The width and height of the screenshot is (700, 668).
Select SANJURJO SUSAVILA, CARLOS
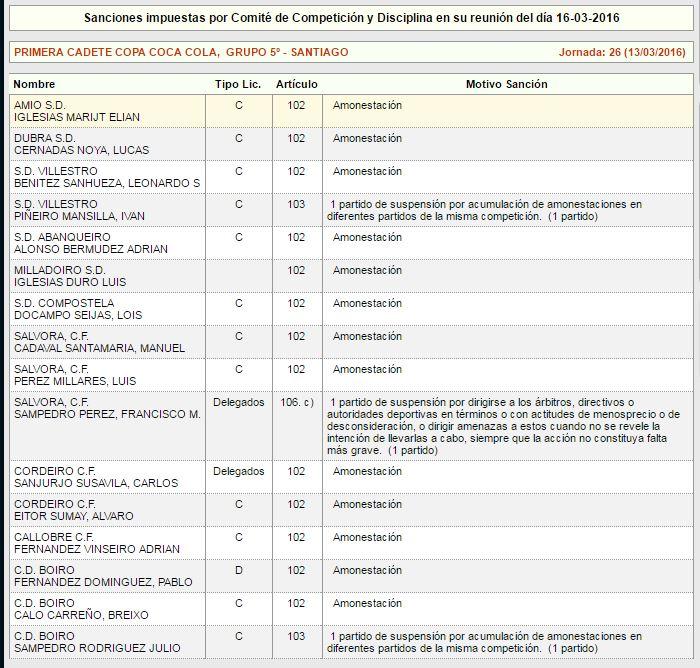(96, 484)
